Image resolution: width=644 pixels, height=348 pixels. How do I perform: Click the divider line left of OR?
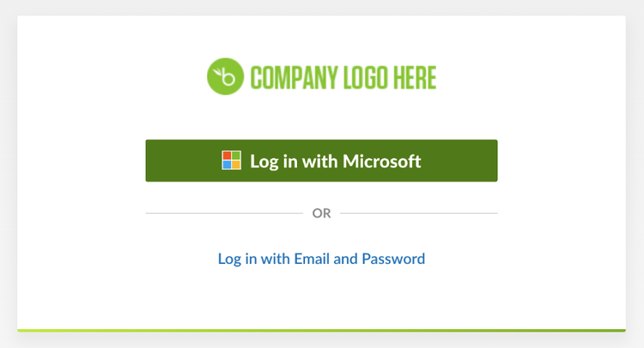pos(224,213)
